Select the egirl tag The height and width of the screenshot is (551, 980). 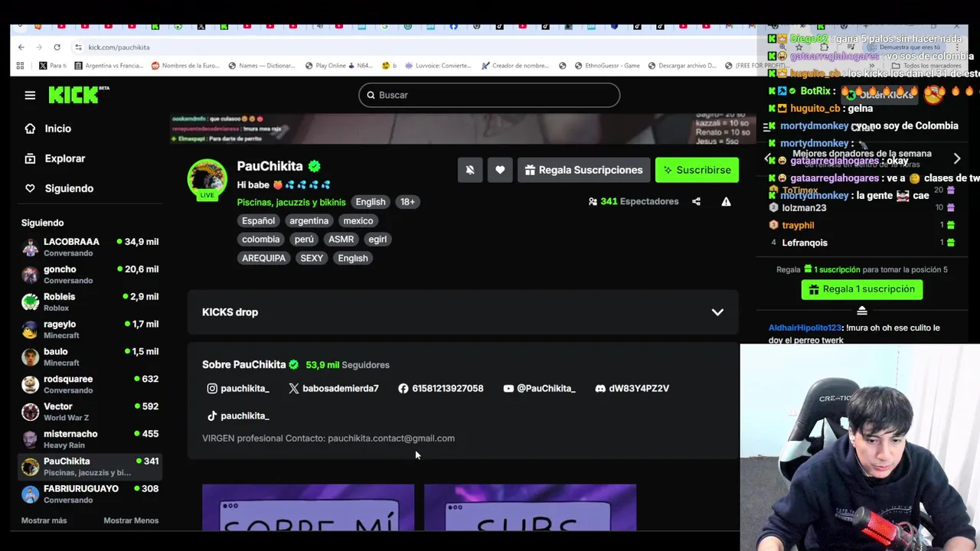click(x=377, y=239)
